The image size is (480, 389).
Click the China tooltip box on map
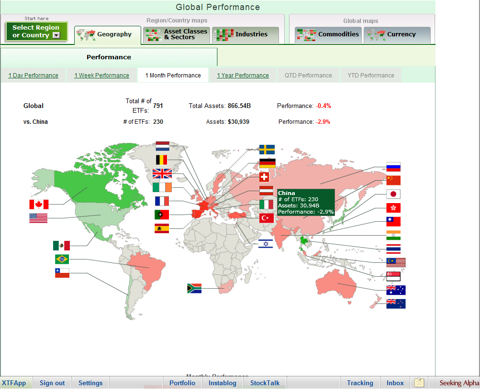point(306,202)
